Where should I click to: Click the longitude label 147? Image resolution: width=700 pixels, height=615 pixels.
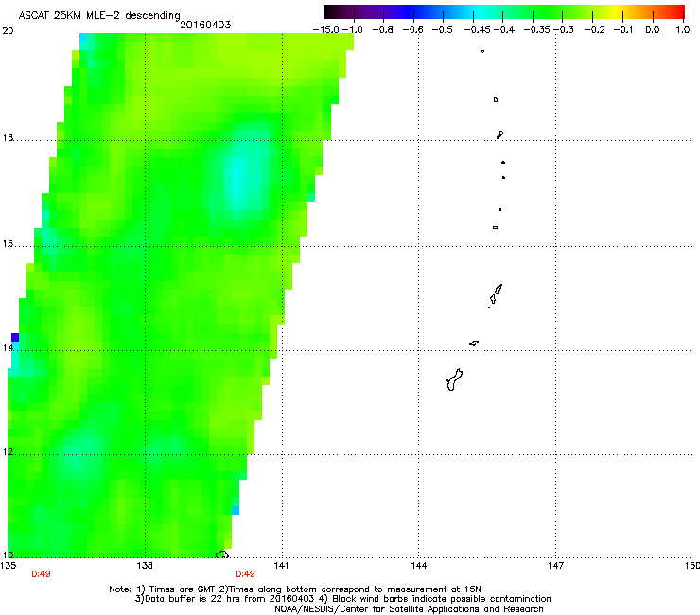coord(555,566)
